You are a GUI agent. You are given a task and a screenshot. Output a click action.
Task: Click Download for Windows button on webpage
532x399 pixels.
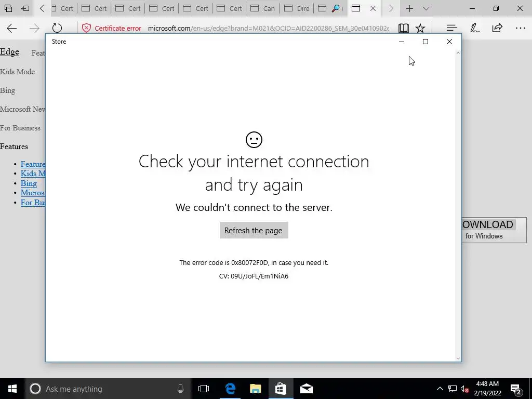coord(494,230)
